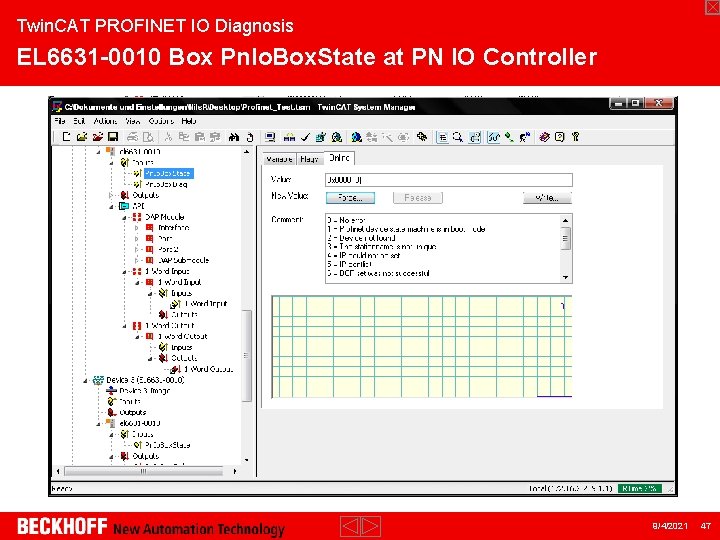Screen dimensions: 720x540
Task: Open the Options menu
Action: point(161,121)
